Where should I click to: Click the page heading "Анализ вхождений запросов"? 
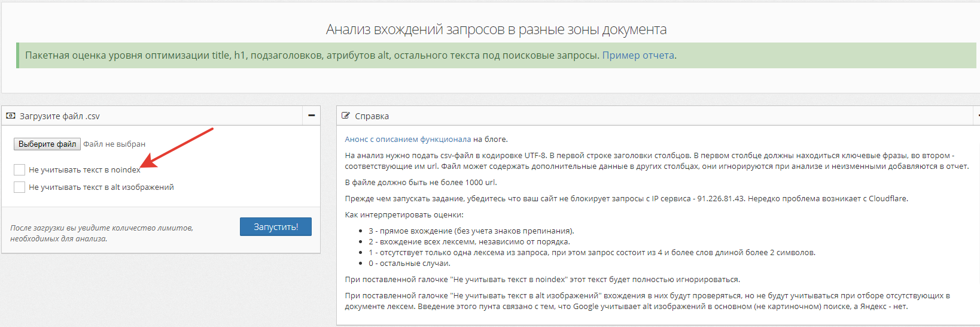tap(496, 29)
